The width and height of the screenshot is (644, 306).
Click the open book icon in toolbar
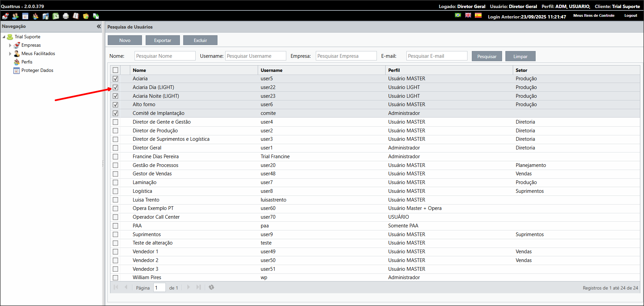76,16
